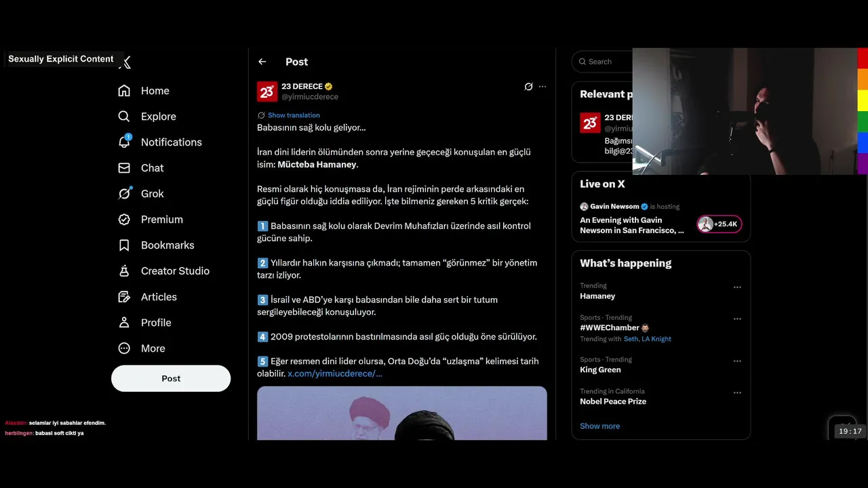
Task: Open the Grok icon in sidebar
Action: [x=124, y=194]
